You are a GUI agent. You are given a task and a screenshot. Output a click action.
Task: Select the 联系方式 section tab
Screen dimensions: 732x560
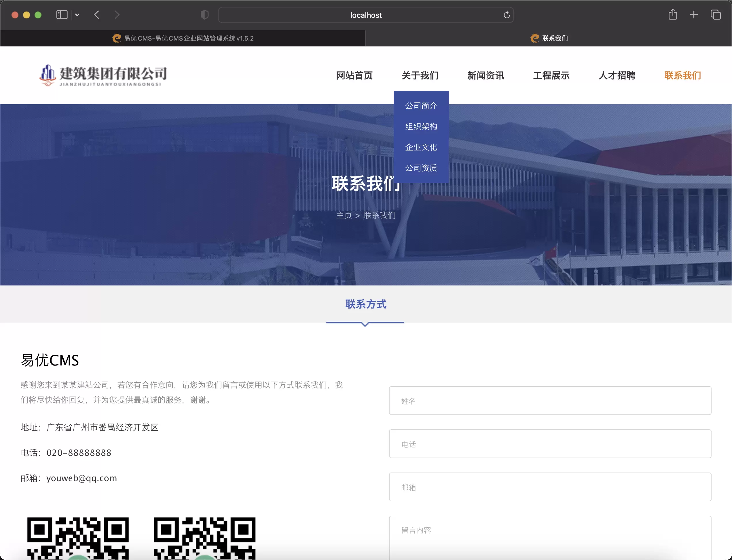pyautogui.click(x=366, y=304)
